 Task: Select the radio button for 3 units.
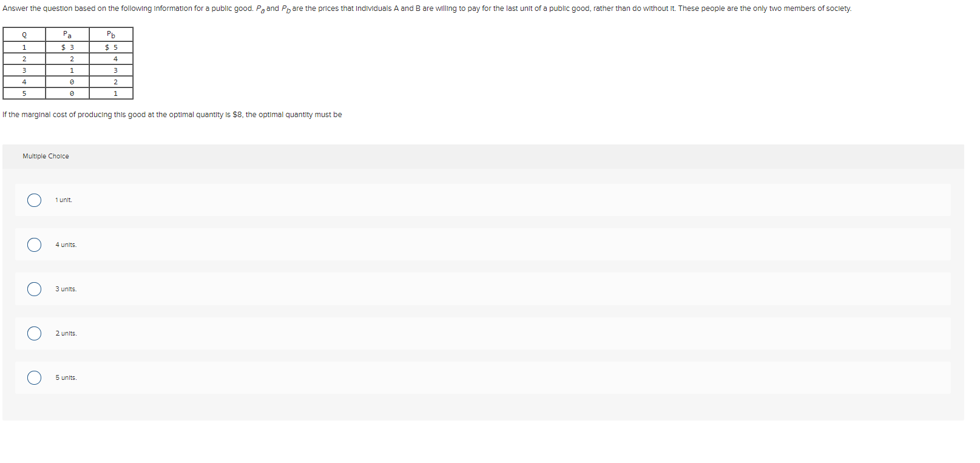coord(34,289)
